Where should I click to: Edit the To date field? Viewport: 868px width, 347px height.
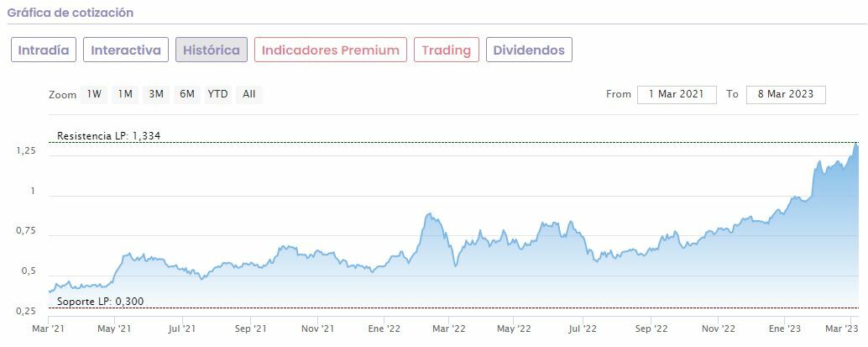[786, 94]
